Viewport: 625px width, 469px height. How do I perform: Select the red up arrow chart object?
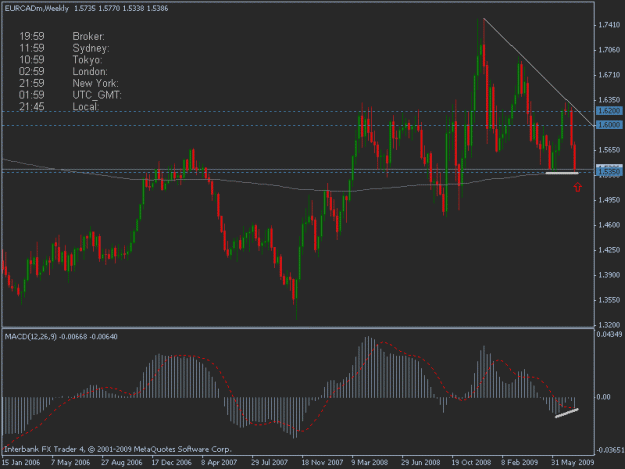click(x=578, y=187)
